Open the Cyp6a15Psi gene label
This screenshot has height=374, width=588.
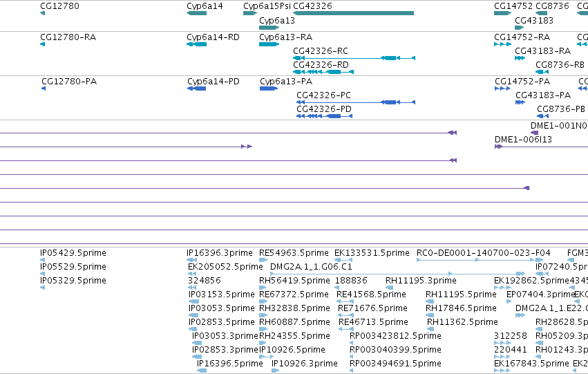point(267,6)
